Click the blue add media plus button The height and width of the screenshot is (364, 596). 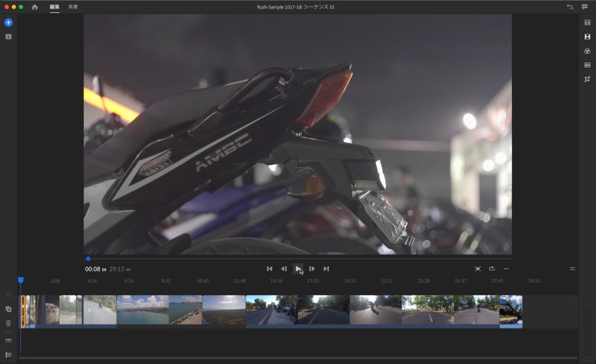pos(8,23)
